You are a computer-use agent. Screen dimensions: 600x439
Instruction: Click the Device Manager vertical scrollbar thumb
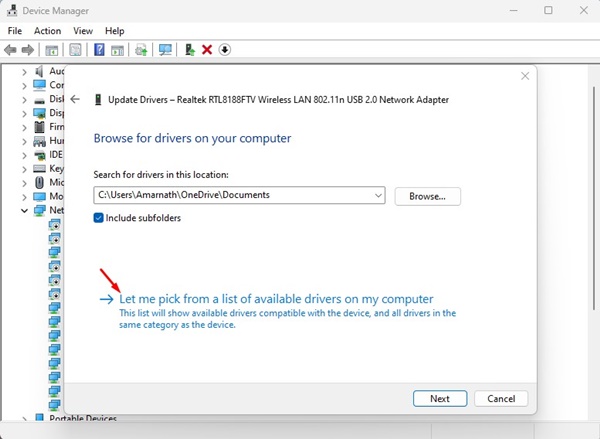tap(594, 198)
